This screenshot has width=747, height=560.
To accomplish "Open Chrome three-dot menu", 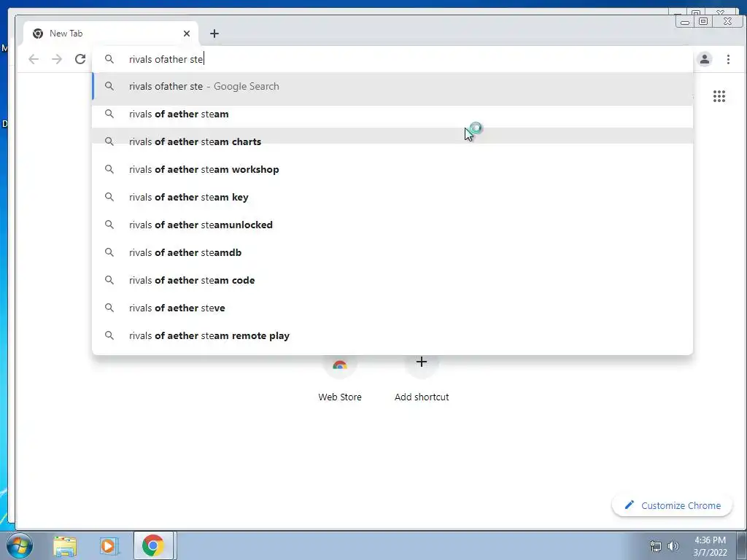I will click(728, 59).
